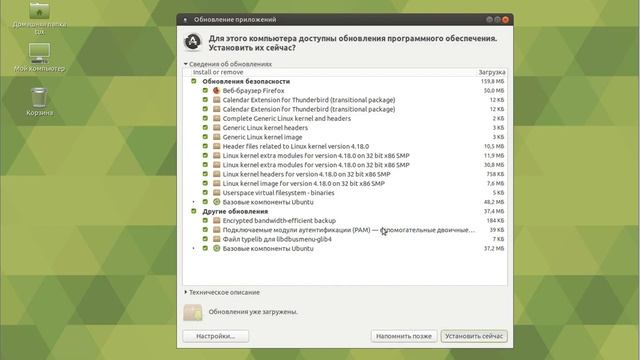Click the update manager logo in dialog header
The height and width of the screenshot is (360, 640).
click(193, 42)
